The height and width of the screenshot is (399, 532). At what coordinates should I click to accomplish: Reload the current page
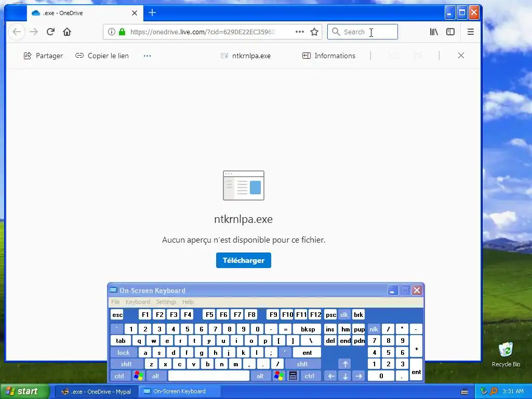(50, 32)
